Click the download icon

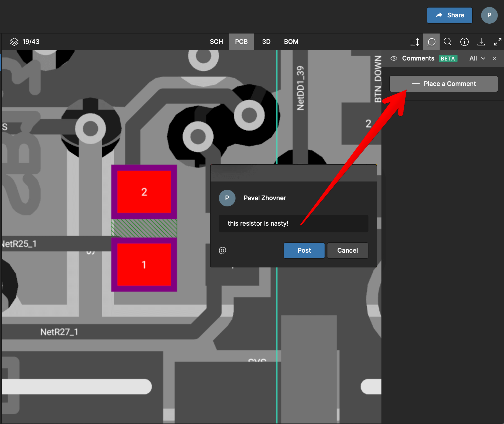(481, 42)
